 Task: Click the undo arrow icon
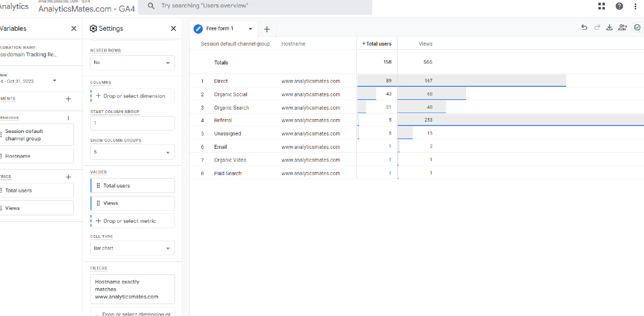click(x=585, y=28)
